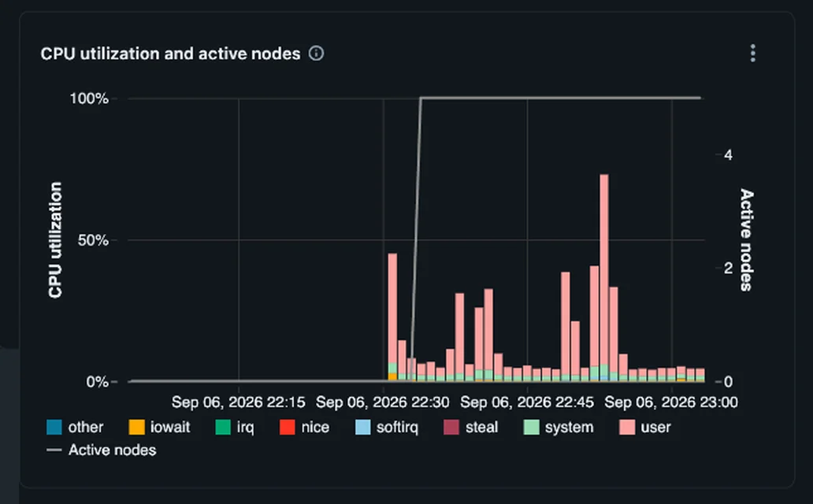
Task: Open the three-dot options menu
Action: pos(753,53)
